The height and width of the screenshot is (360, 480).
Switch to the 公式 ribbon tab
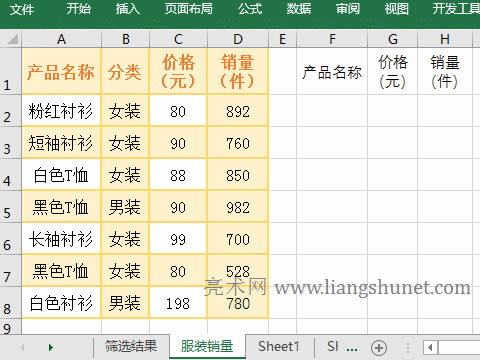pos(250,9)
